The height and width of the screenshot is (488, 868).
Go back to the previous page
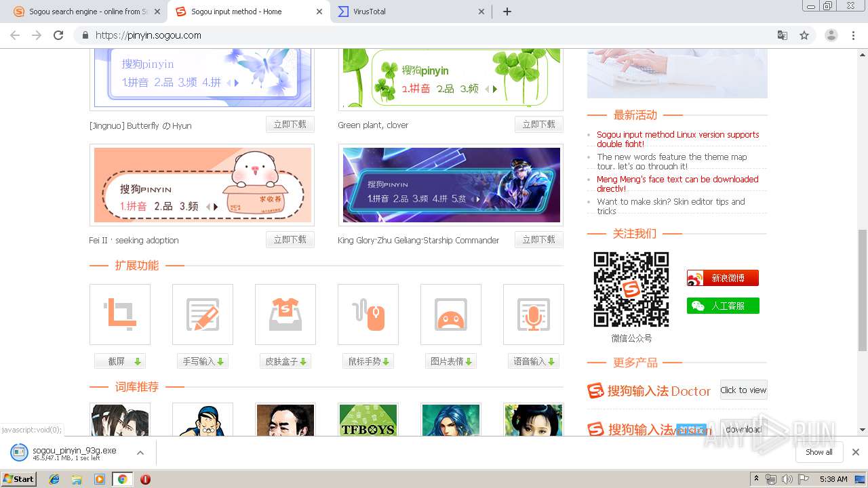click(15, 35)
